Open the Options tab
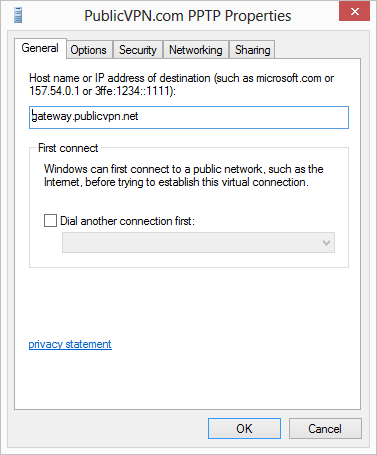 (89, 50)
